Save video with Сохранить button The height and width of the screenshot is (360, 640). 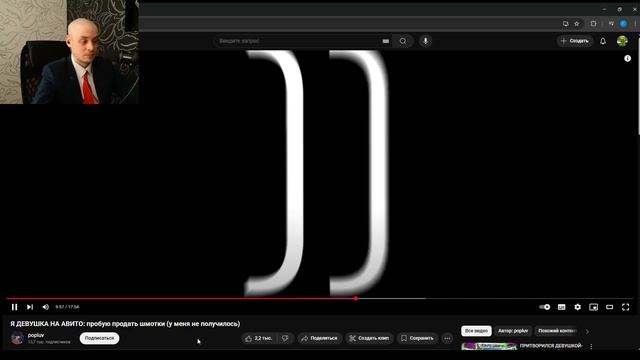417,338
